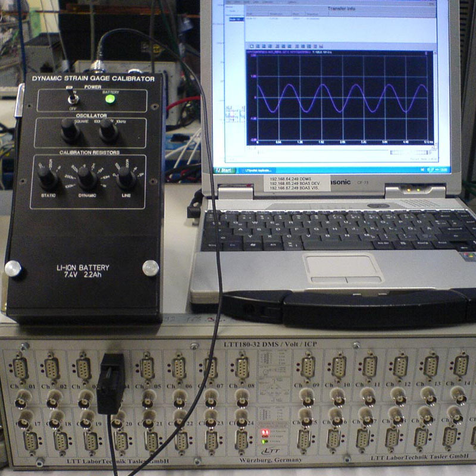
Task: Open the Windows Start menu
Action: tap(225, 170)
